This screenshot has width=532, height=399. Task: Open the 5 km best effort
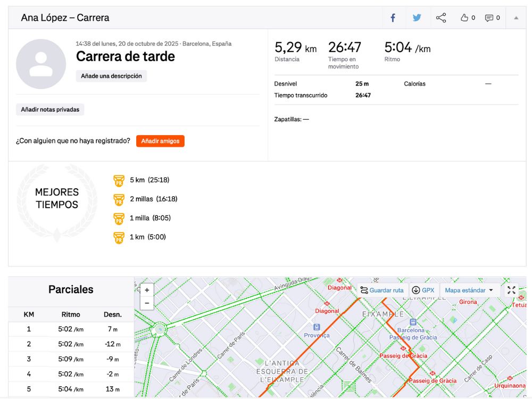[149, 180]
